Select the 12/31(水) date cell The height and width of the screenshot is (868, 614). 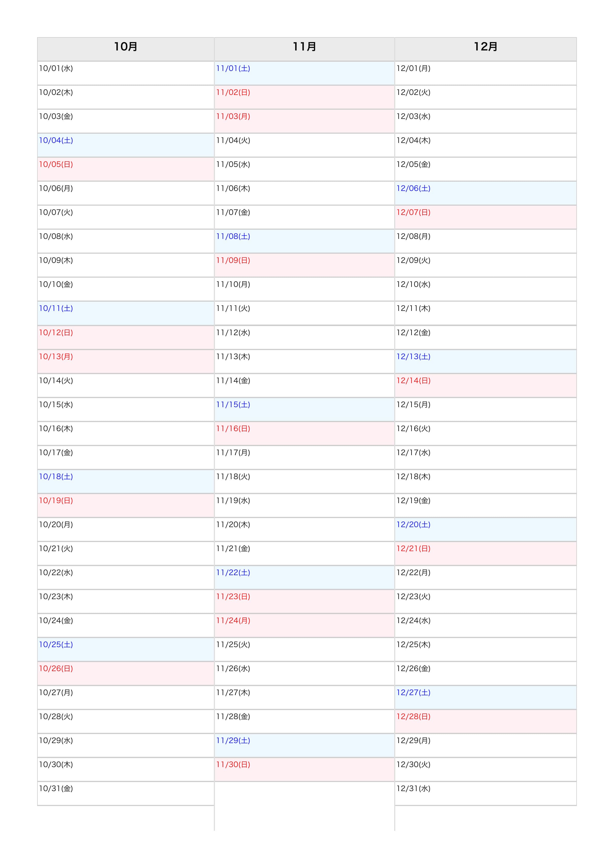click(486, 793)
